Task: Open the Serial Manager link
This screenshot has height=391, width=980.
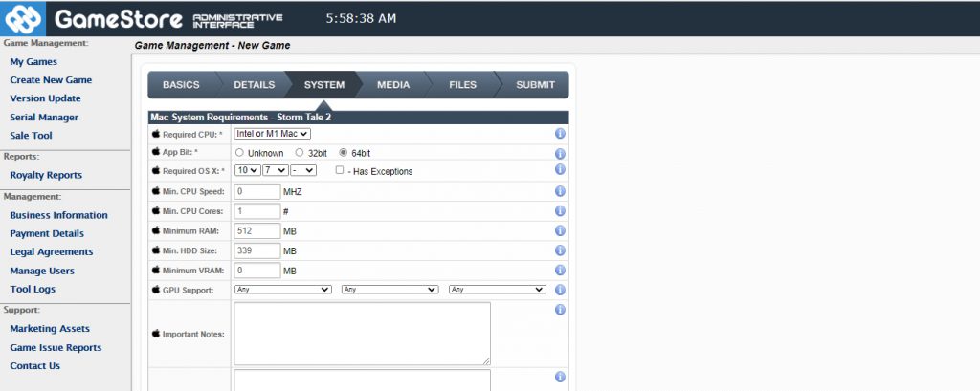Action: 44,118
